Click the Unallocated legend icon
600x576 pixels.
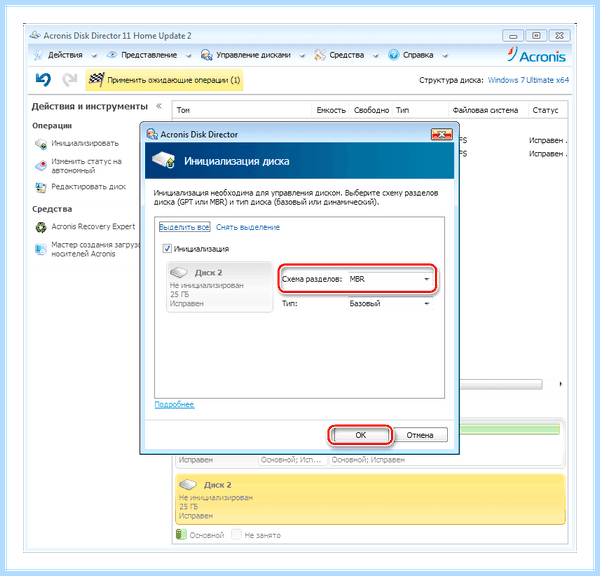coord(236,534)
